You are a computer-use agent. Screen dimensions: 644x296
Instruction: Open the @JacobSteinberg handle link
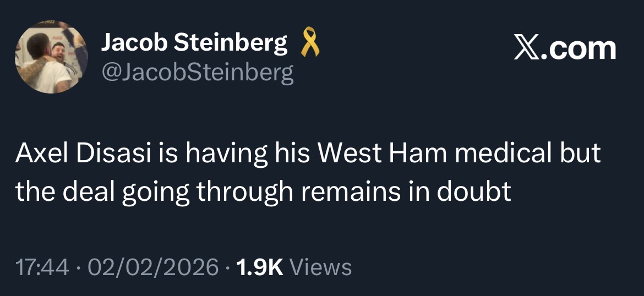point(197,72)
